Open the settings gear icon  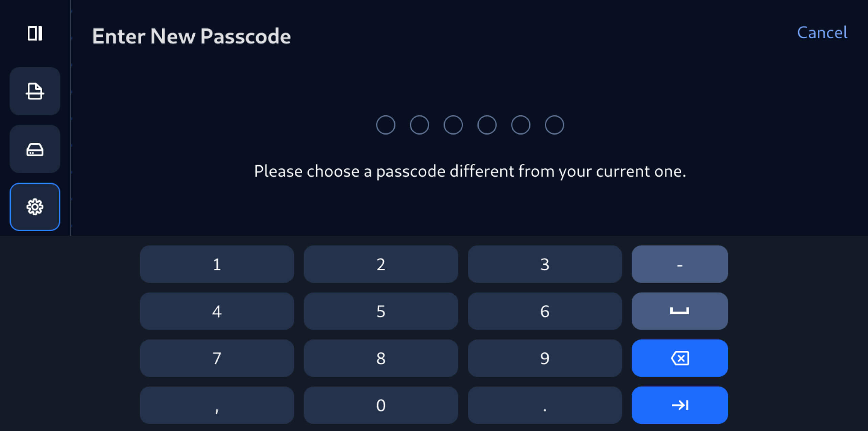[x=35, y=207]
